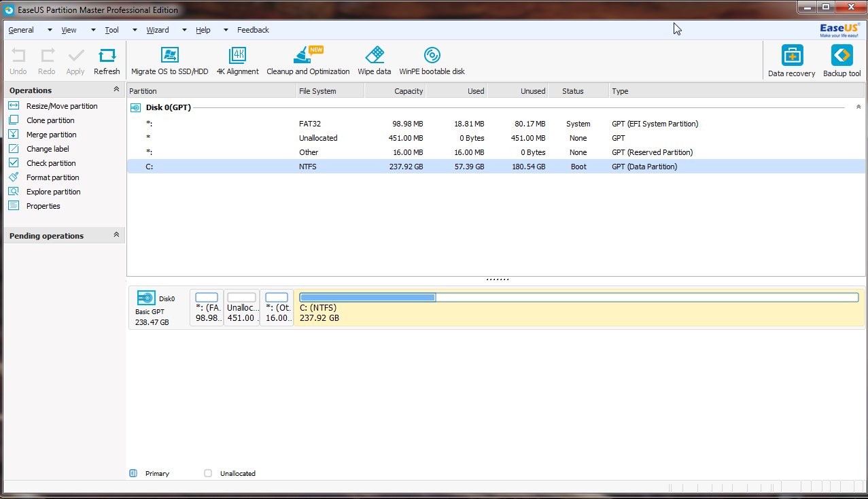Collapse the Disk 0(GPT) group
Viewport: 868px width, 499px height.
[858, 107]
